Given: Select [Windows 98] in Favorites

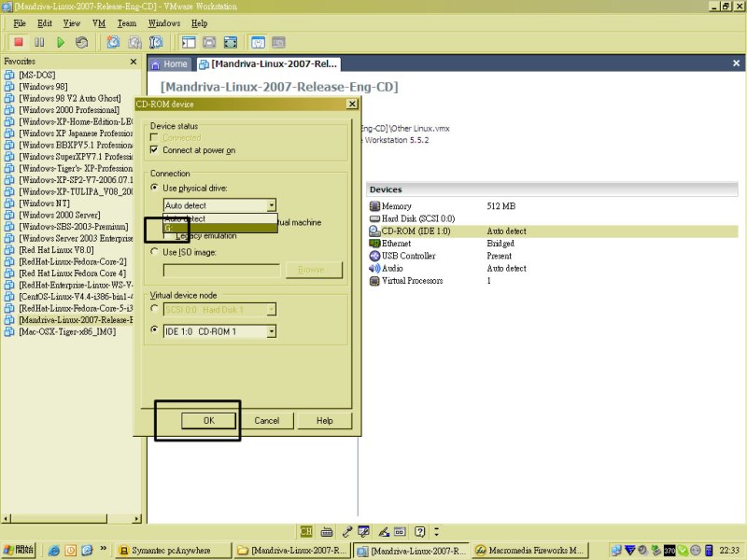Looking at the screenshot, I should [43, 86].
